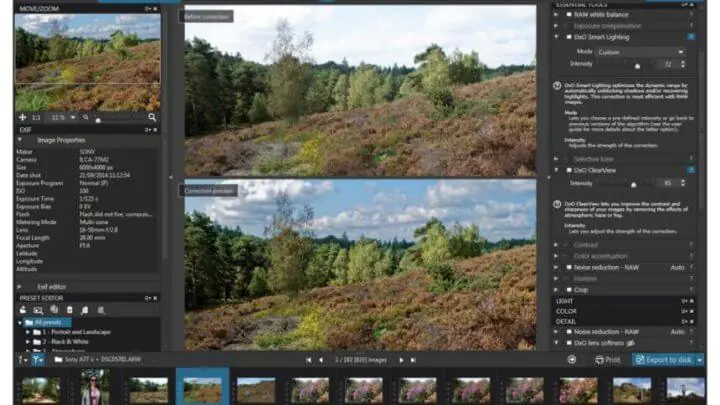Viewport: 720px width, 405px height.
Task: Toggle the DxO lens softness checkbox
Action: (x=569, y=343)
